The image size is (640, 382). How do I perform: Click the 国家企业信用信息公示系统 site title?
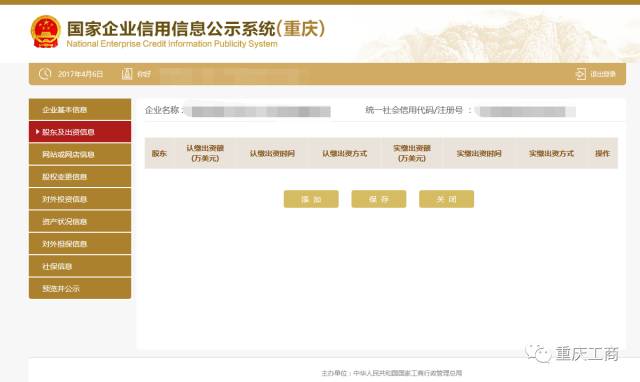(x=196, y=29)
